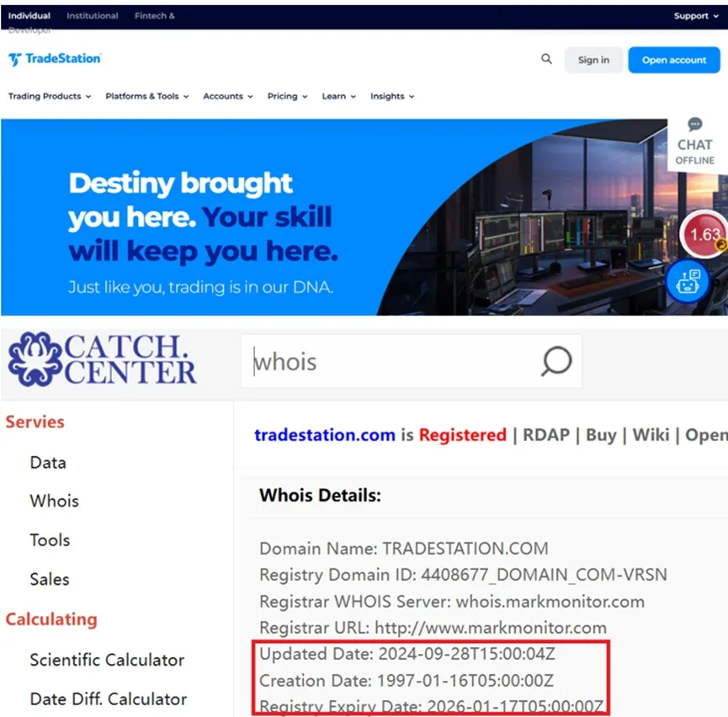Open the Sales sidebar item
Screen dimensions: 728x717
49,579
